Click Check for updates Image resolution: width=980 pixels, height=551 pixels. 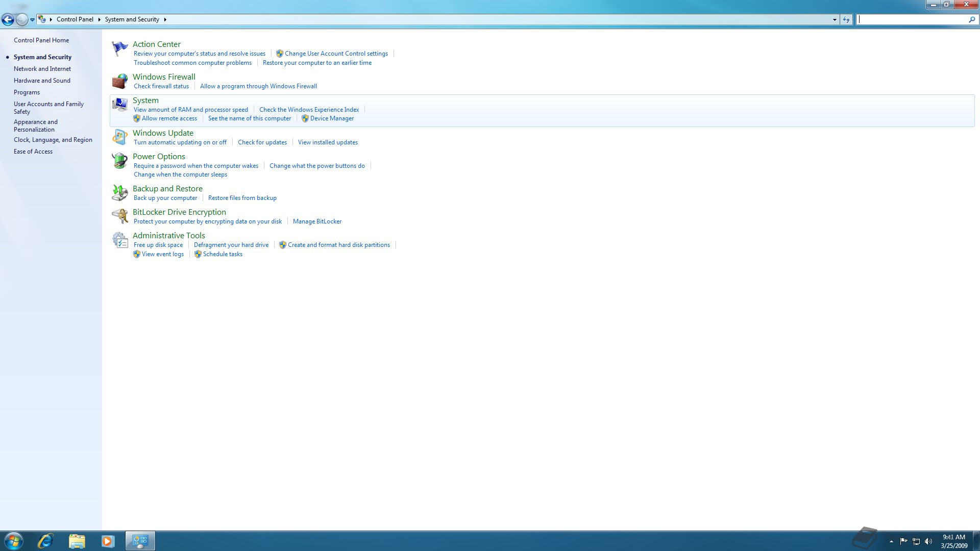click(262, 142)
